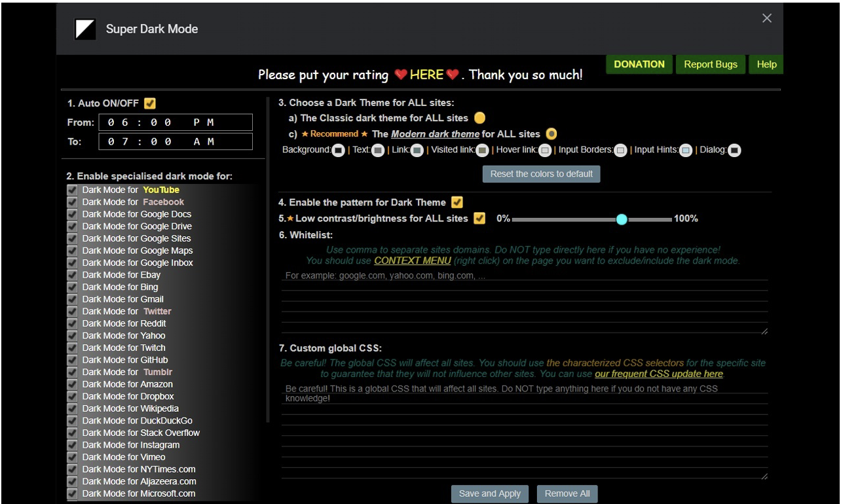The image size is (841, 504).
Task: Toggle Enable the pattern for Dark Theme
Action: 457,202
